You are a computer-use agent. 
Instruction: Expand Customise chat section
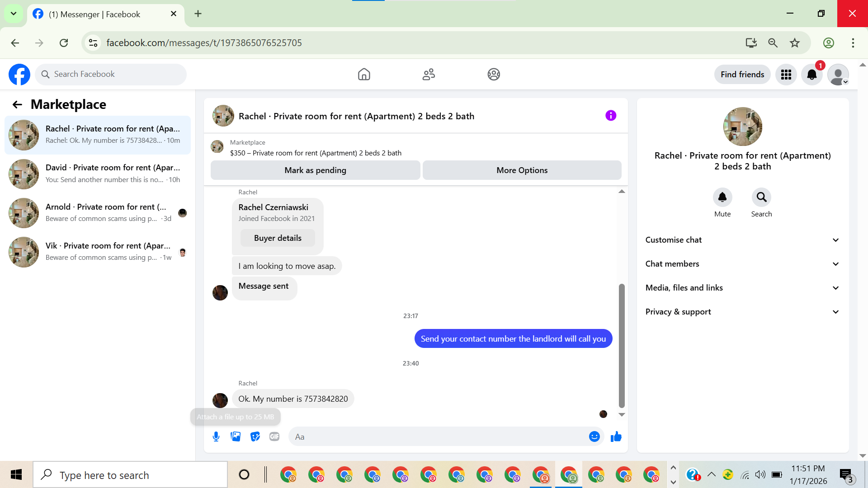(742, 240)
